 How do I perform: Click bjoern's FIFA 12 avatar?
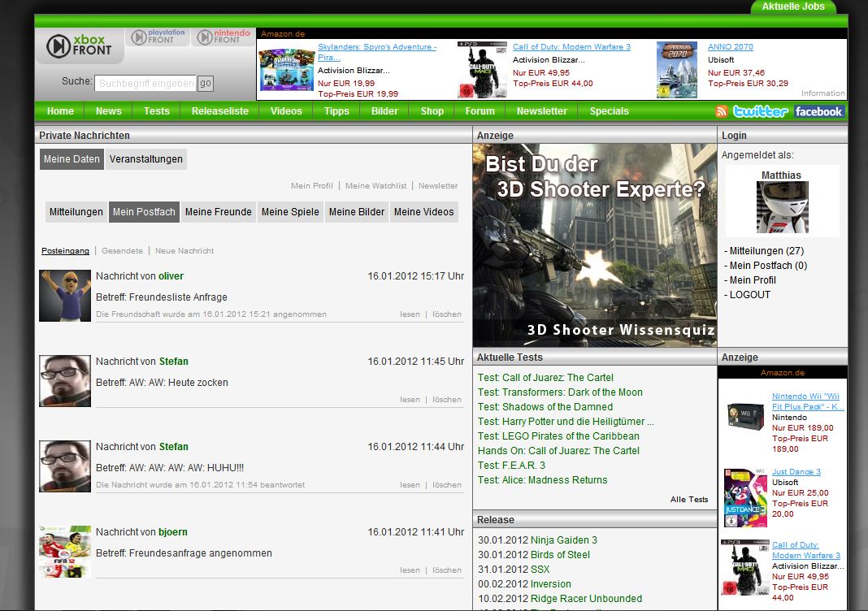[65, 552]
